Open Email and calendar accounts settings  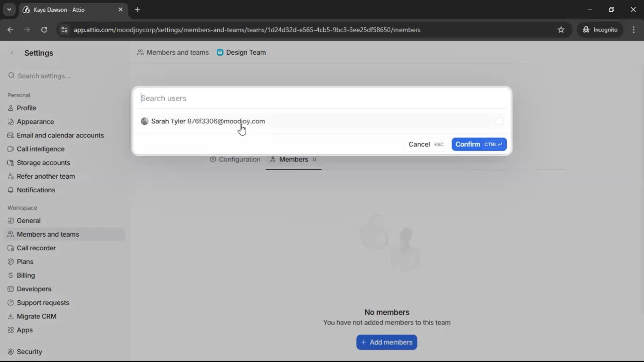60,135
